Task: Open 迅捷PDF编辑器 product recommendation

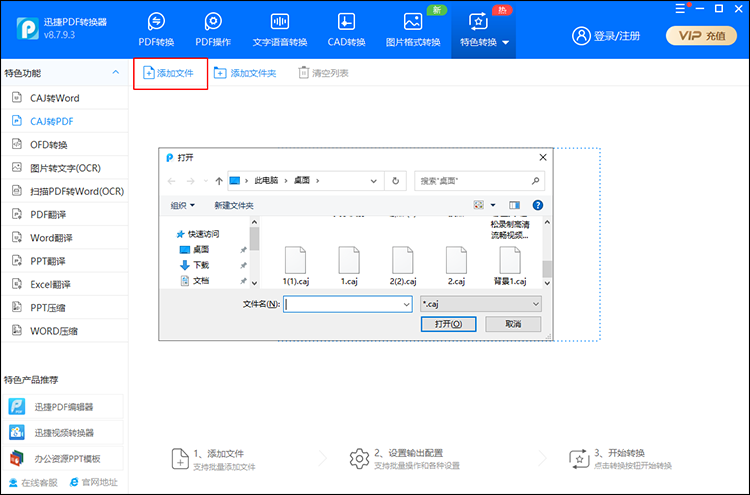Action: [63, 407]
